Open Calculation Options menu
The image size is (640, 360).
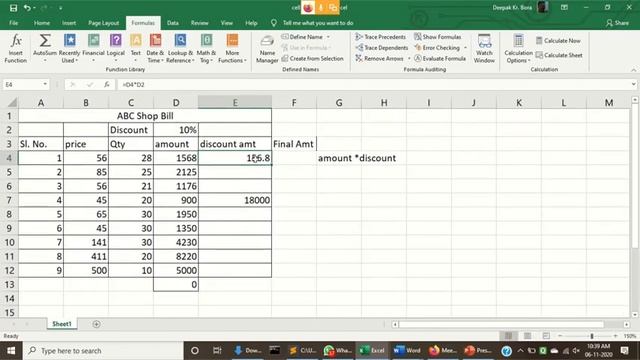(x=518, y=48)
